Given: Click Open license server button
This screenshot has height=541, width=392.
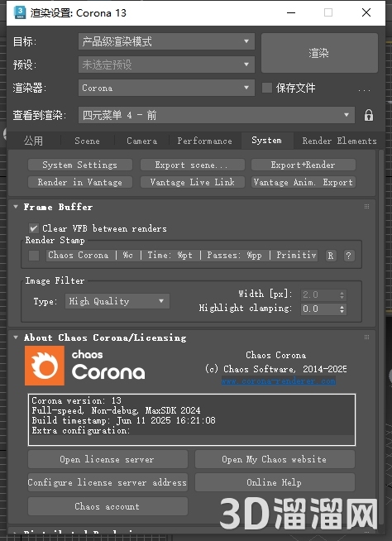Looking at the screenshot, I should [x=108, y=459].
